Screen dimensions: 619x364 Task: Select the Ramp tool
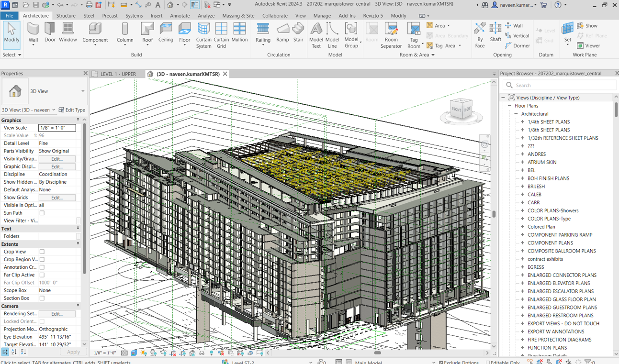pos(282,33)
